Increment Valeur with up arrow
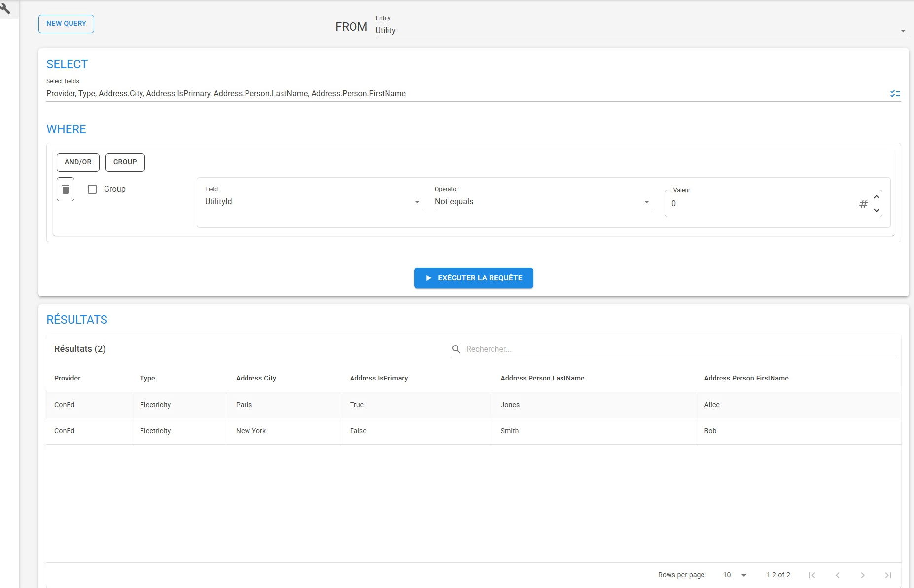 point(877,197)
